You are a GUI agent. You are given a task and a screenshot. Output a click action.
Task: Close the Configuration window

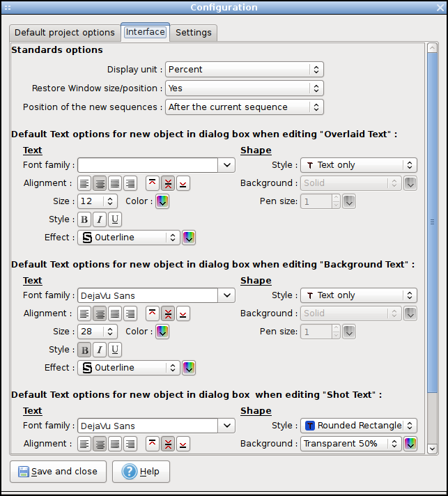pyautogui.click(x=440, y=8)
